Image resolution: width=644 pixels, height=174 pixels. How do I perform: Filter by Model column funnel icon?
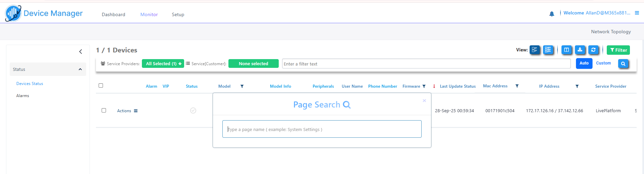coord(242,86)
